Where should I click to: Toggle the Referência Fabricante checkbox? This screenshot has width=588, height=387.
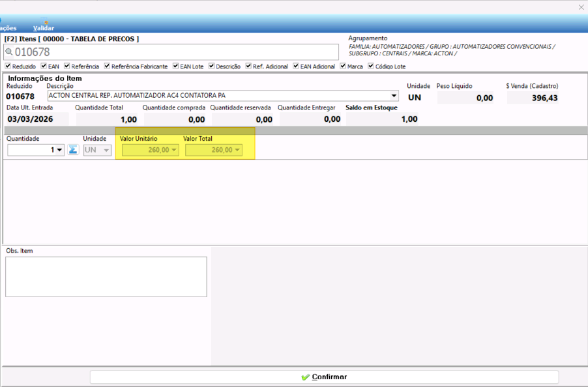click(108, 66)
